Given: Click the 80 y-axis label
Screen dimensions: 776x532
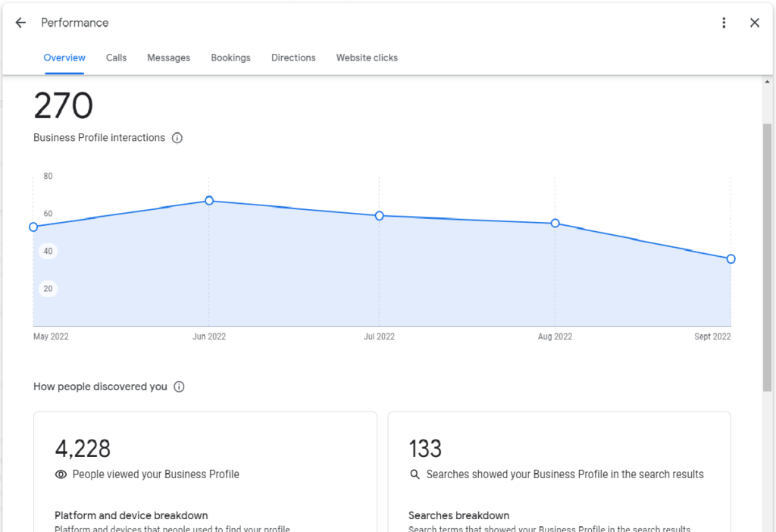Looking at the screenshot, I should [x=48, y=176].
